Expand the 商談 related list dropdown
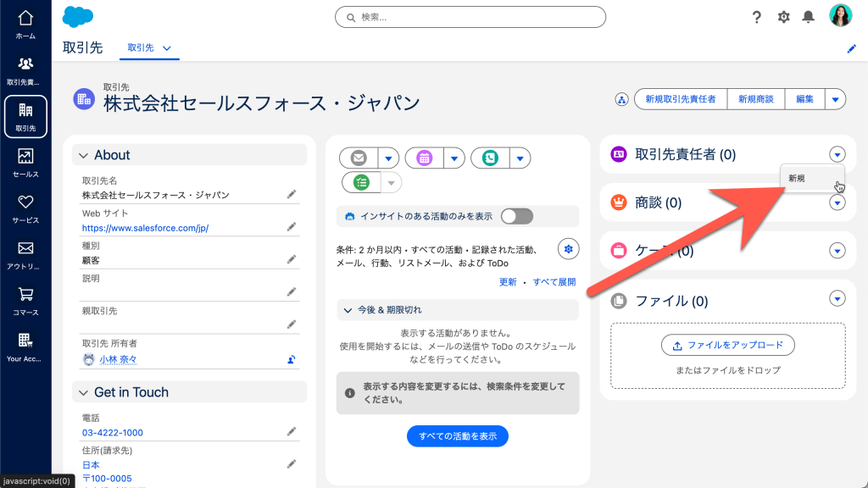 (837, 202)
